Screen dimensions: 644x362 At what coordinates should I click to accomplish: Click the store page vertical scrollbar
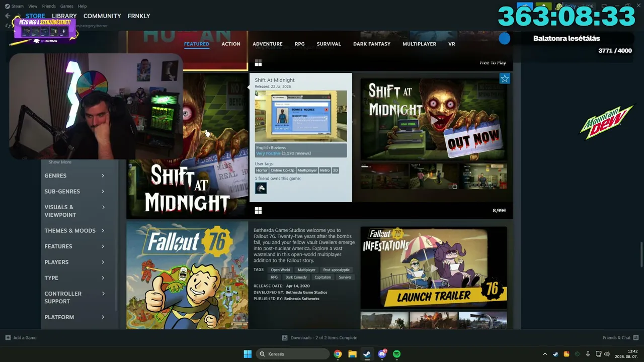641,255
